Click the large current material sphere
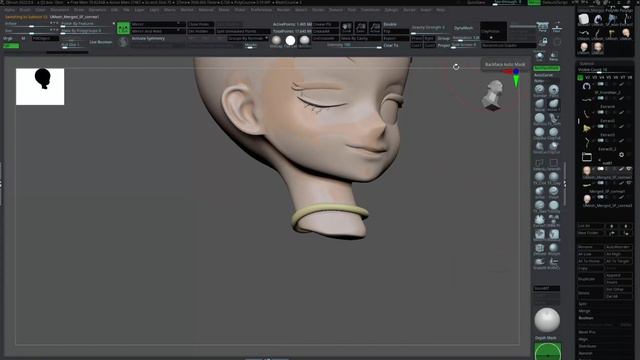Screen dimensions: 640x360 [547, 320]
